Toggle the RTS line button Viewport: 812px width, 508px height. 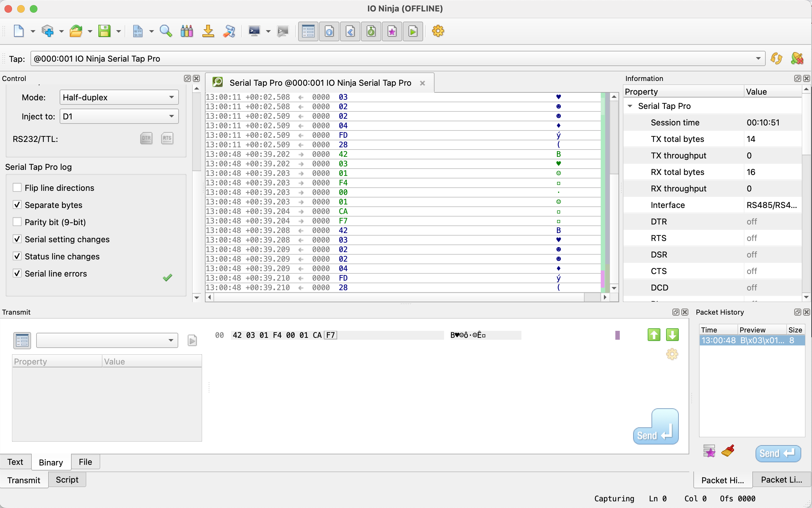coord(167,138)
